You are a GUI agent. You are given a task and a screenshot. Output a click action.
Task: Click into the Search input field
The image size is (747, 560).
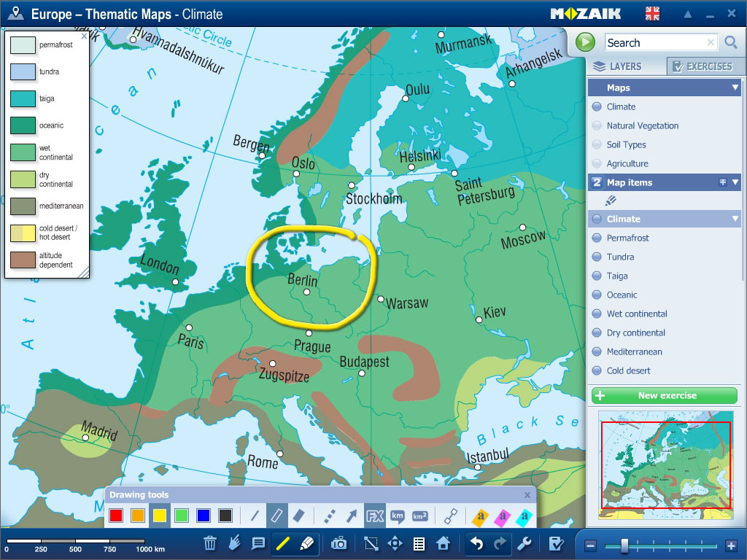click(654, 43)
